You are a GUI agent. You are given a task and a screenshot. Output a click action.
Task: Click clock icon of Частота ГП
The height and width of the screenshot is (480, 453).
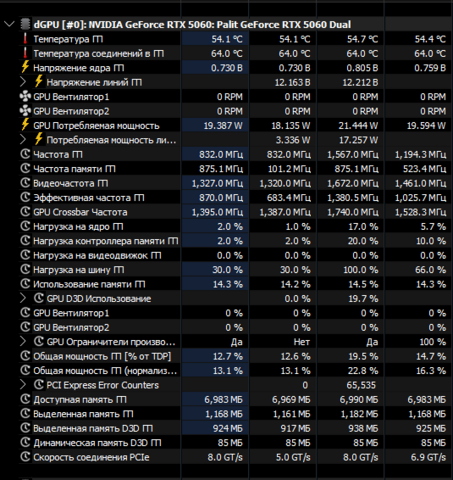(25, 154)
